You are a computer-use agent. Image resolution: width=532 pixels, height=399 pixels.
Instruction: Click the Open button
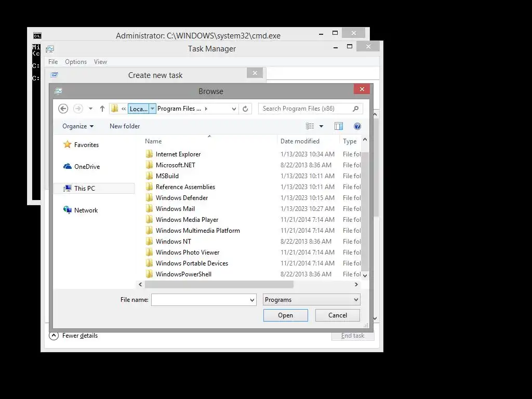(x=285, y=315)
